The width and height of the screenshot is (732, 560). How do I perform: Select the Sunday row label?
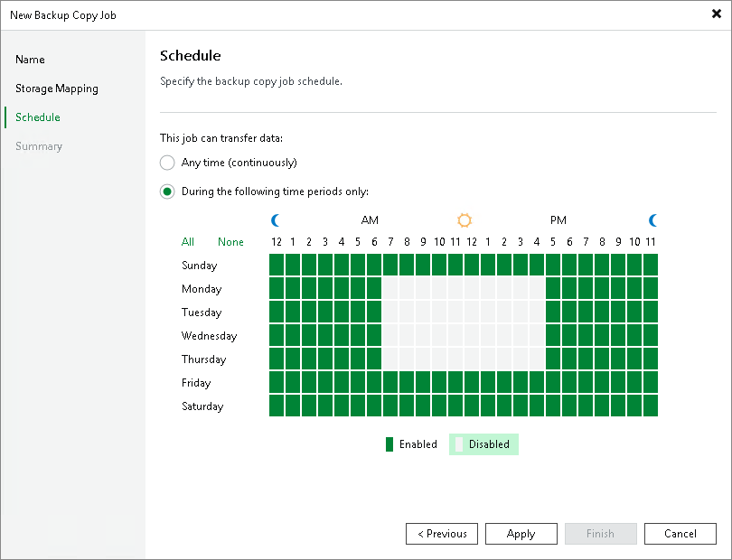pyautogui.click(x=200, y=265)
